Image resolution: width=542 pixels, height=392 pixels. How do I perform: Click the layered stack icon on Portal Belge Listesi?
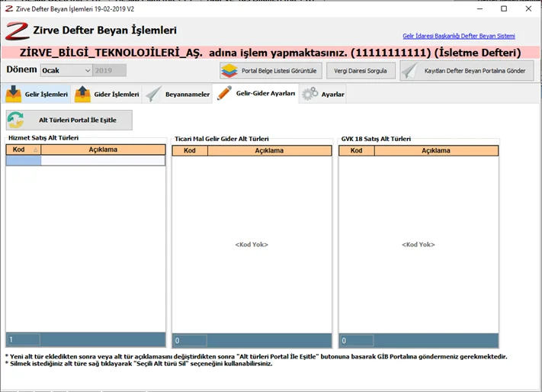[229, 70]
